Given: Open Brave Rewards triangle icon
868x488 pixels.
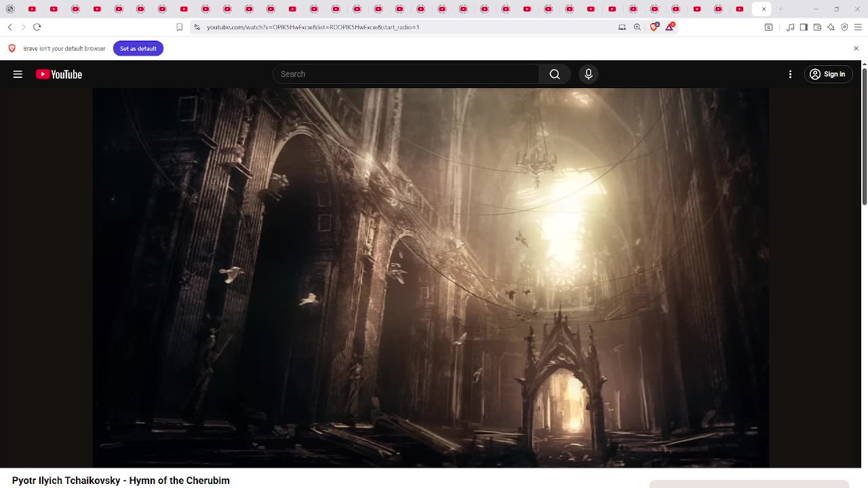Looking at the screenshot, I should pyautogui.click(x=669, y=27).
